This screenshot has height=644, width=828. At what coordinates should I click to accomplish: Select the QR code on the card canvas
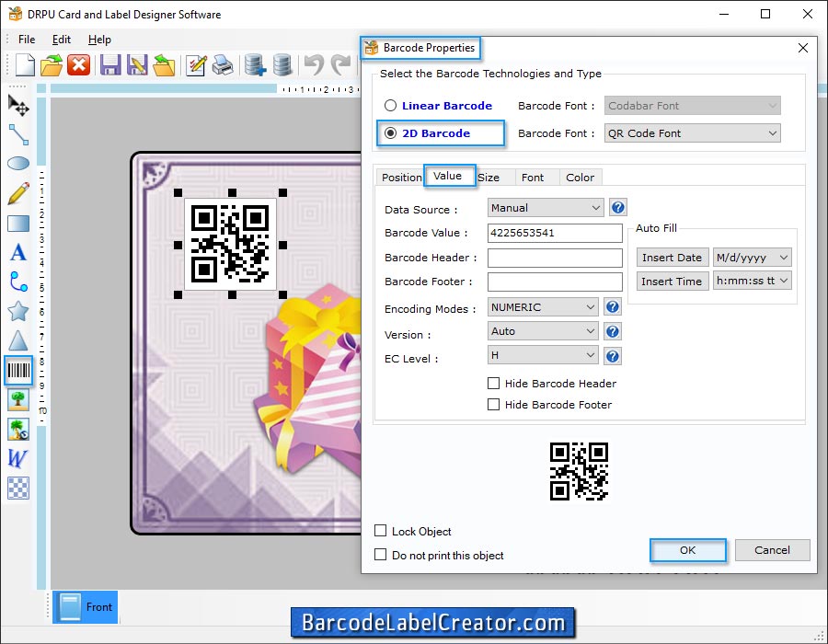click(x=230, y=244)
